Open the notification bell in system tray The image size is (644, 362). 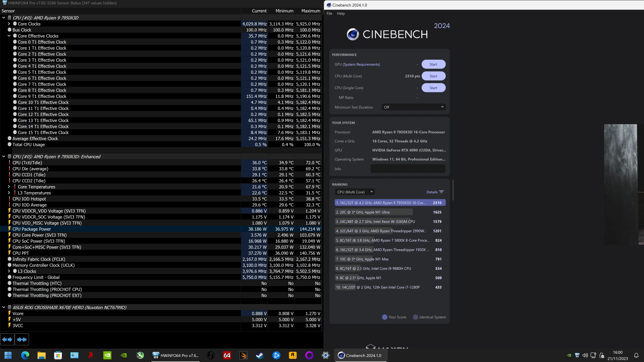[636, 355]
